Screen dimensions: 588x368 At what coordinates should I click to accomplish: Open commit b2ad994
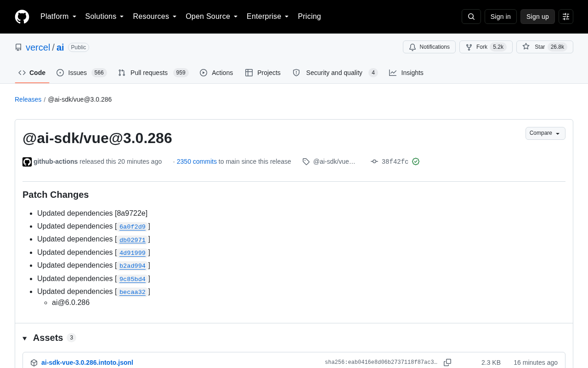[x=132, y=266]
